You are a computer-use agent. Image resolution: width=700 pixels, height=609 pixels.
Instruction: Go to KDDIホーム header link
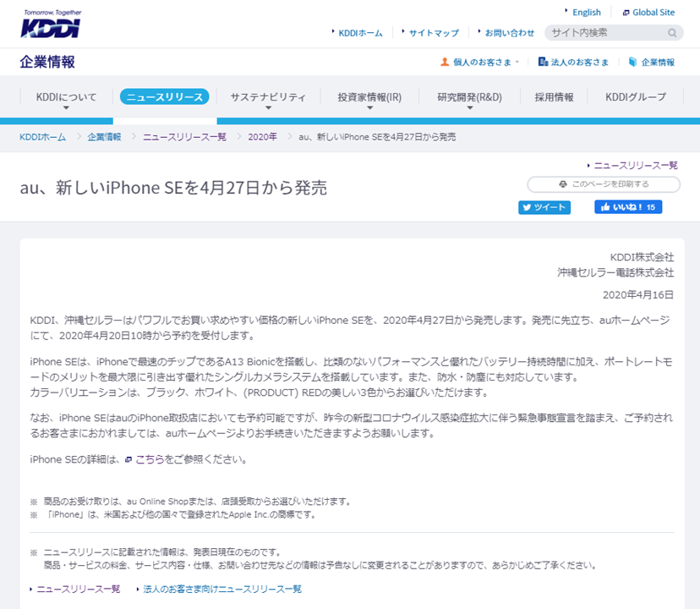360,33
